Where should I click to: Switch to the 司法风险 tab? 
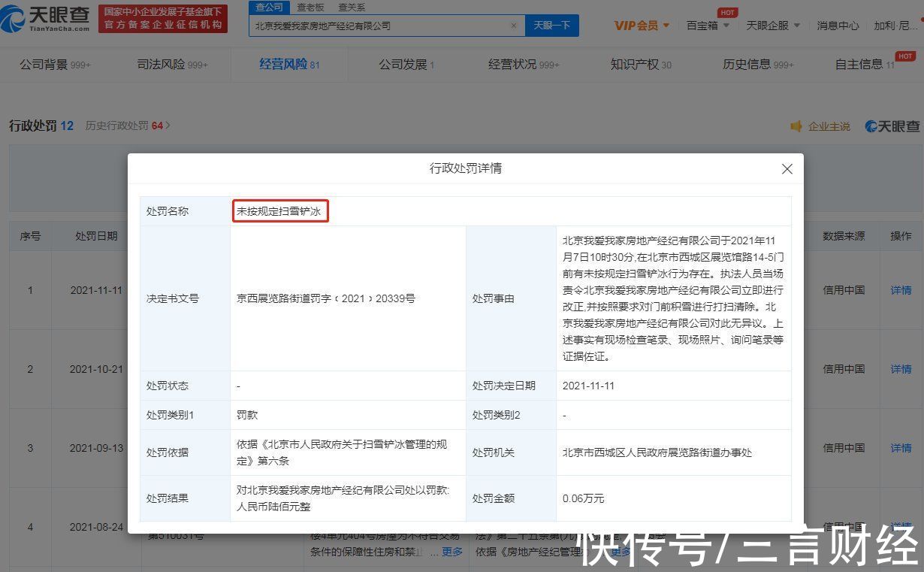tap(172, 65)
